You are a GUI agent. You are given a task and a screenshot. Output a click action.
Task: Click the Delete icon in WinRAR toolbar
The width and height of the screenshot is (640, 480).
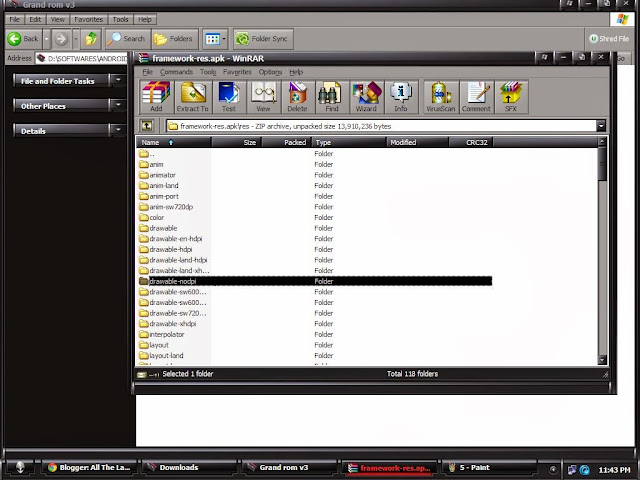(x=297, y=97)
